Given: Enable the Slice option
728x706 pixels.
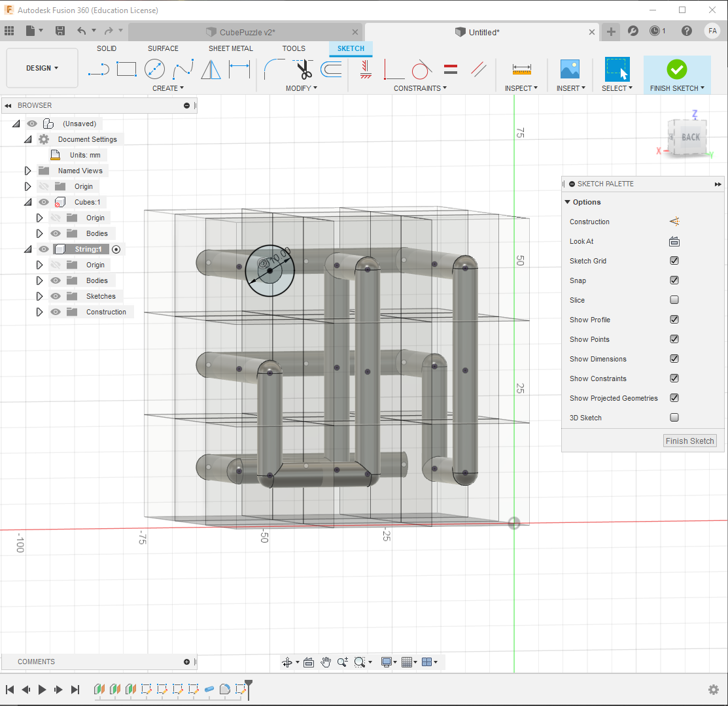Looking at the screenshot, I should [x=674, y=299].
